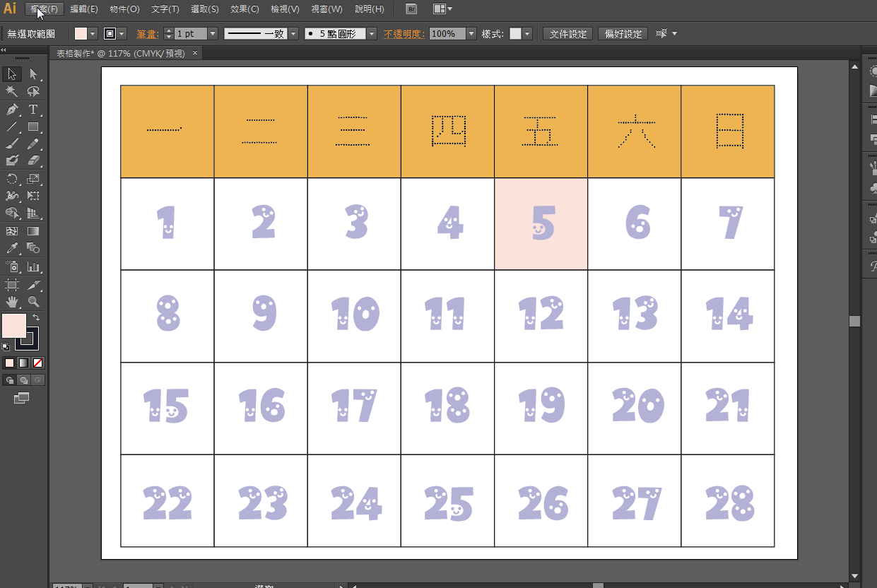This screenshot has width=877, height=588.
Task: Click the 文件設定 button
Action: [568, 34]
